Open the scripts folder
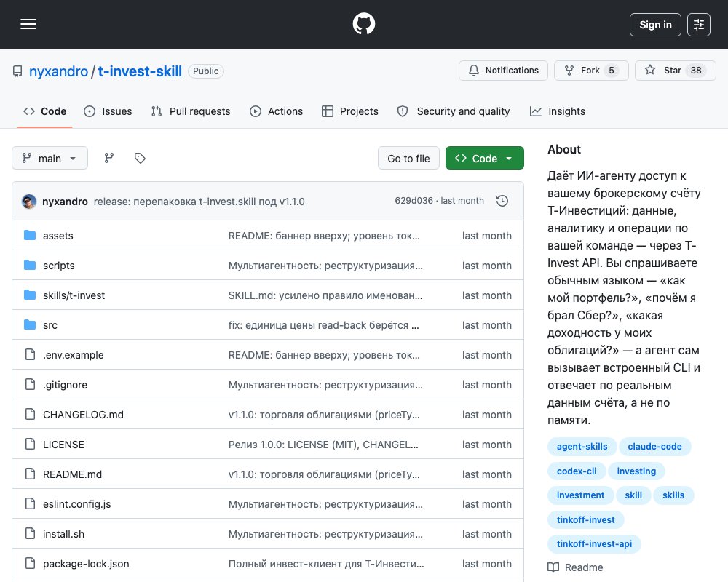This screenshot has height=582, width=728. (59, 266)
